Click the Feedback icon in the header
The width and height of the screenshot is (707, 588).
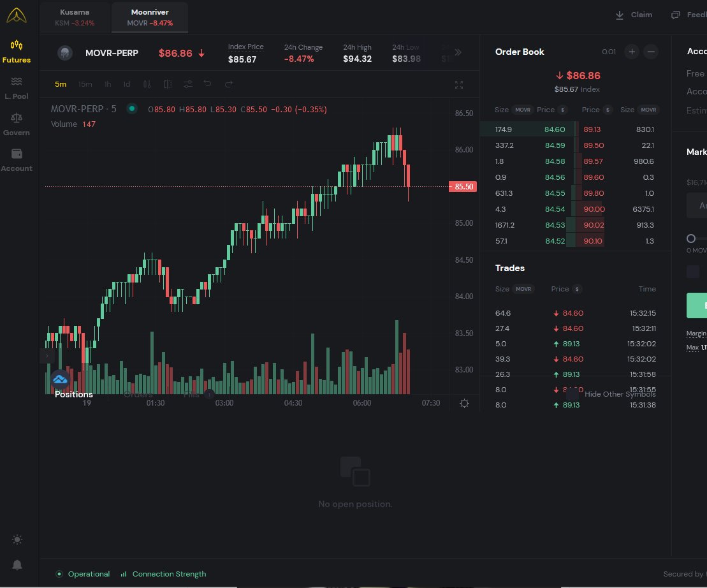(675, 15)
